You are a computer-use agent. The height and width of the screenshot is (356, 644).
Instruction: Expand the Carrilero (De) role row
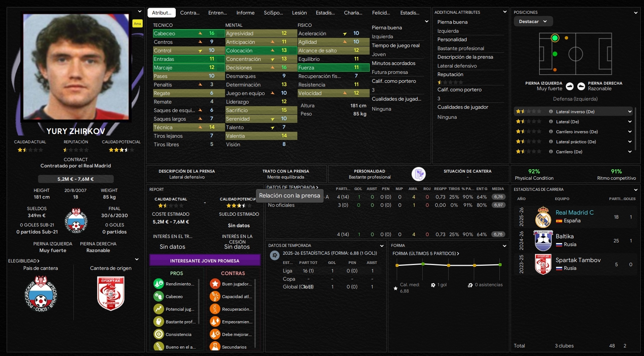[630, 151]
